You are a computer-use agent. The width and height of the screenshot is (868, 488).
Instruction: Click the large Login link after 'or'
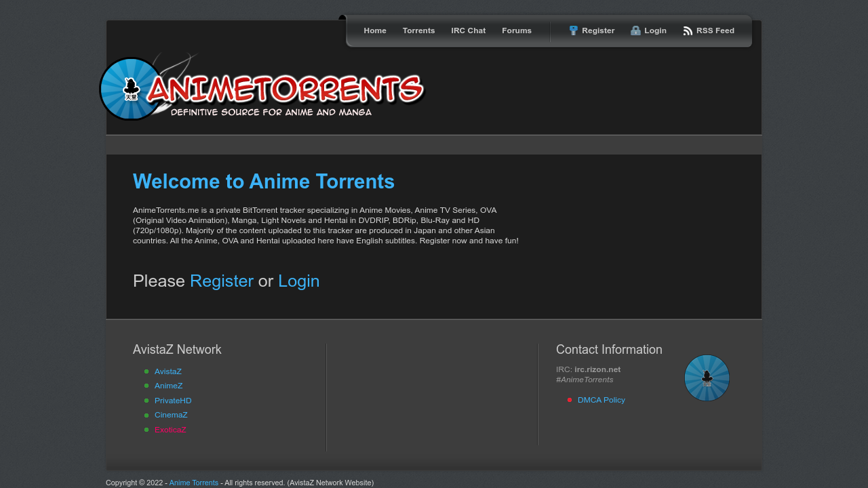[x=298, y=281]
